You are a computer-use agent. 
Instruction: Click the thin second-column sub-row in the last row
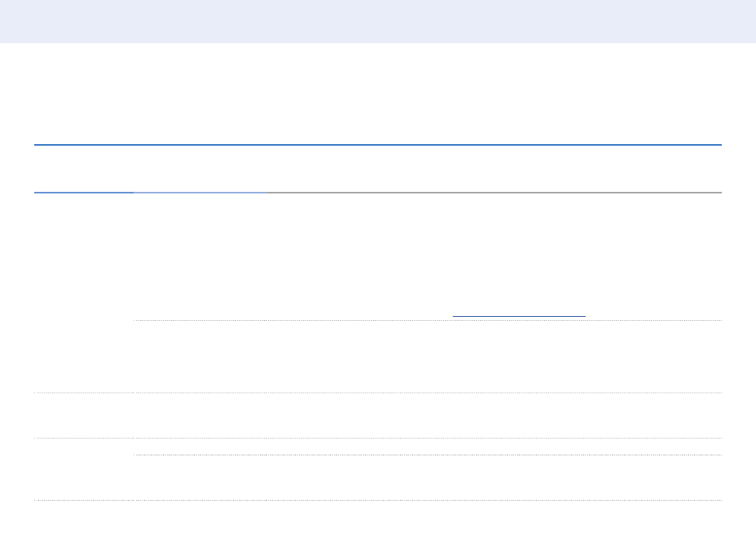tap(200, 447)
